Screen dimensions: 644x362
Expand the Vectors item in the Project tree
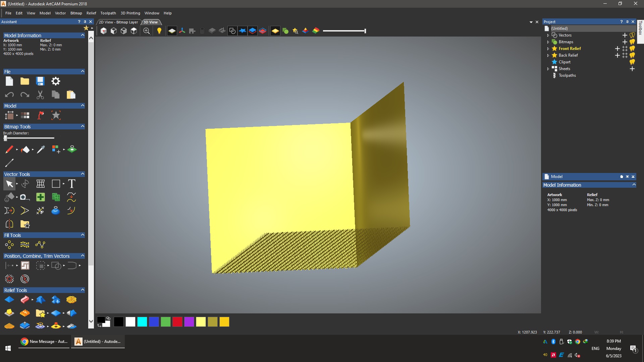tap(549, 35)
